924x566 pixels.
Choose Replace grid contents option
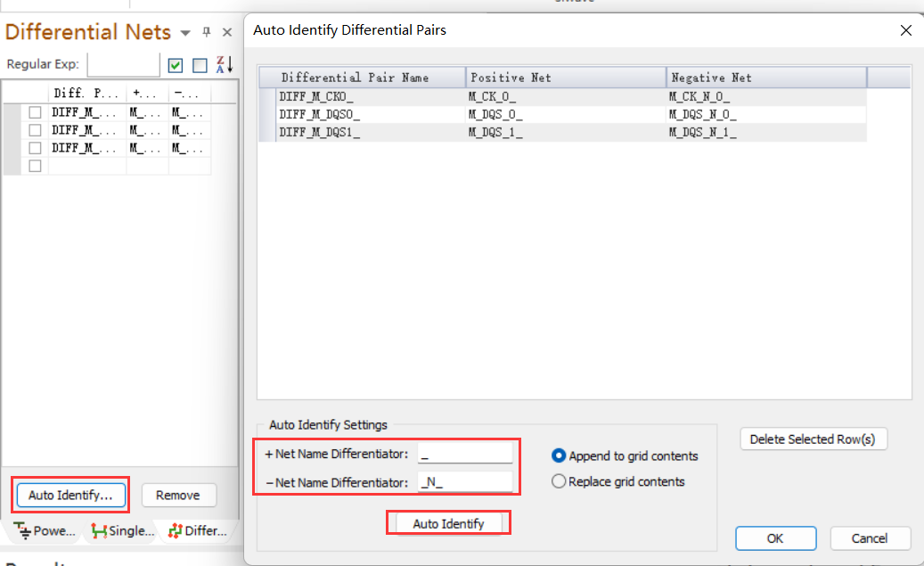click(x=560, y=481)
